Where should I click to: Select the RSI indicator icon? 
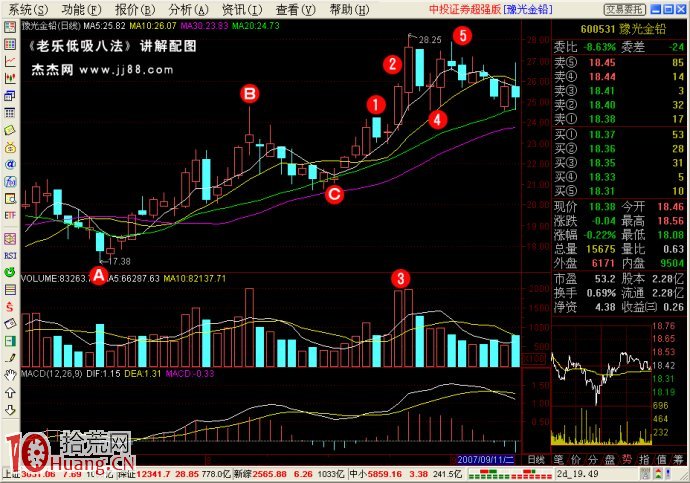[10, 255]
